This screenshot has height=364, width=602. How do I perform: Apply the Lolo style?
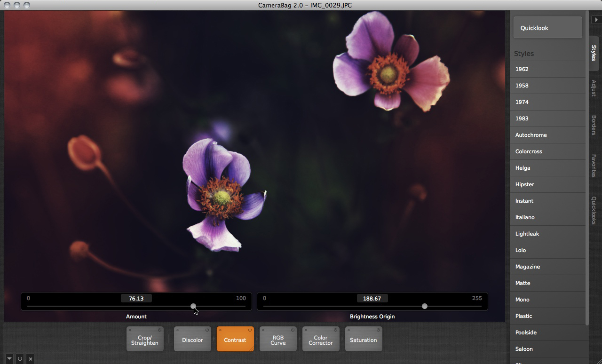point(547,250)
